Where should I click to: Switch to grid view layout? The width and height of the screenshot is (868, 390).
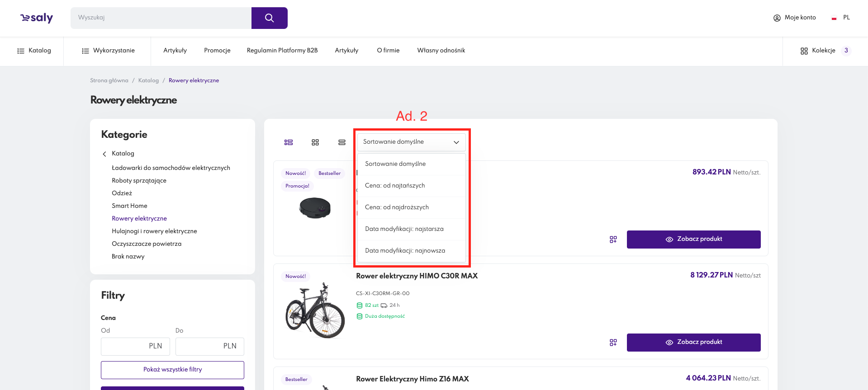315,142
